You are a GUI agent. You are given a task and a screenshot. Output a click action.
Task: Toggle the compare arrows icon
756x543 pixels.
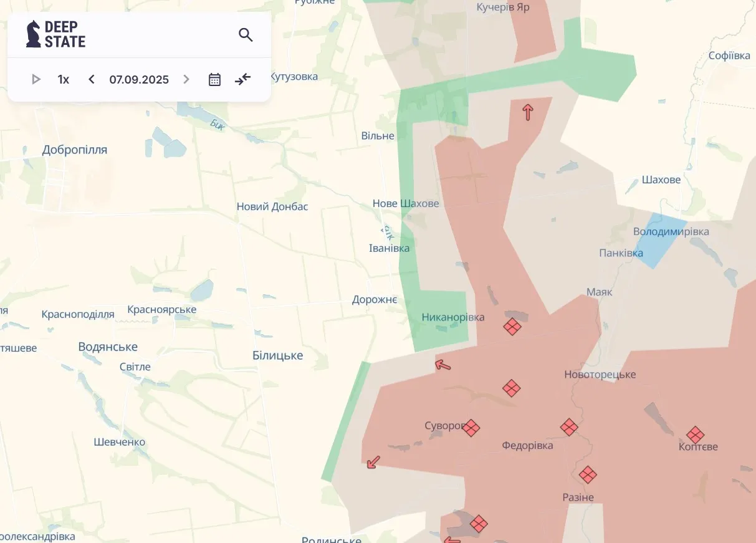(242, 79)
